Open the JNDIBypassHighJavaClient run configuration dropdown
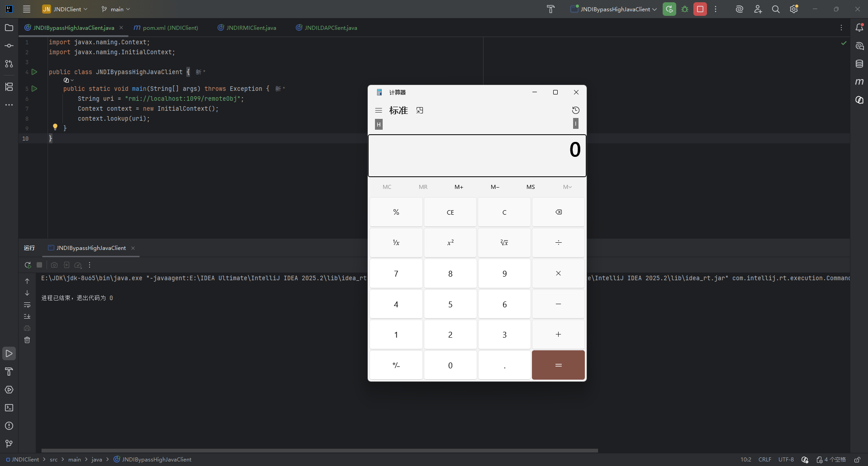The width and height of the screenshot is (868, 466). pyautogui.click(x=614, y=9)
